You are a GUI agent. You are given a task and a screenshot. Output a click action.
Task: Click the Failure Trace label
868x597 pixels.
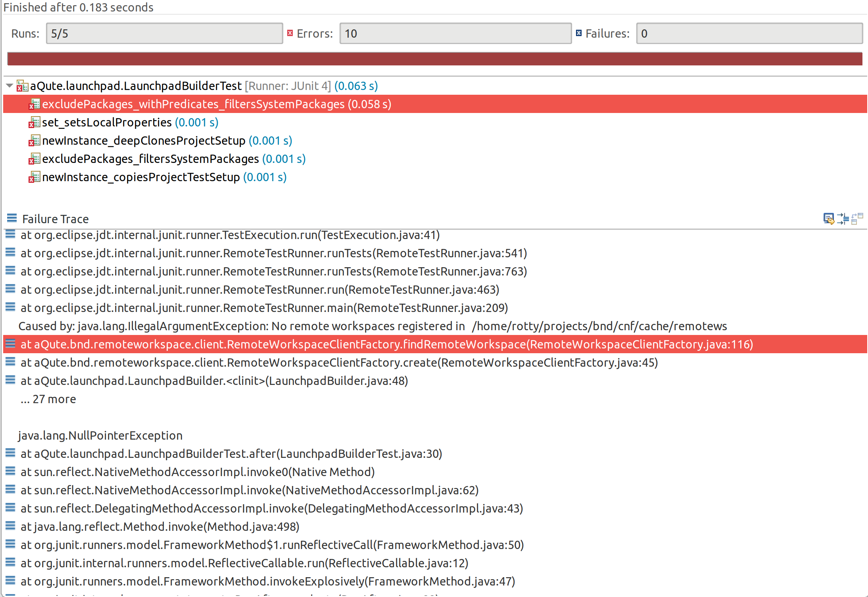click(55, 219)
